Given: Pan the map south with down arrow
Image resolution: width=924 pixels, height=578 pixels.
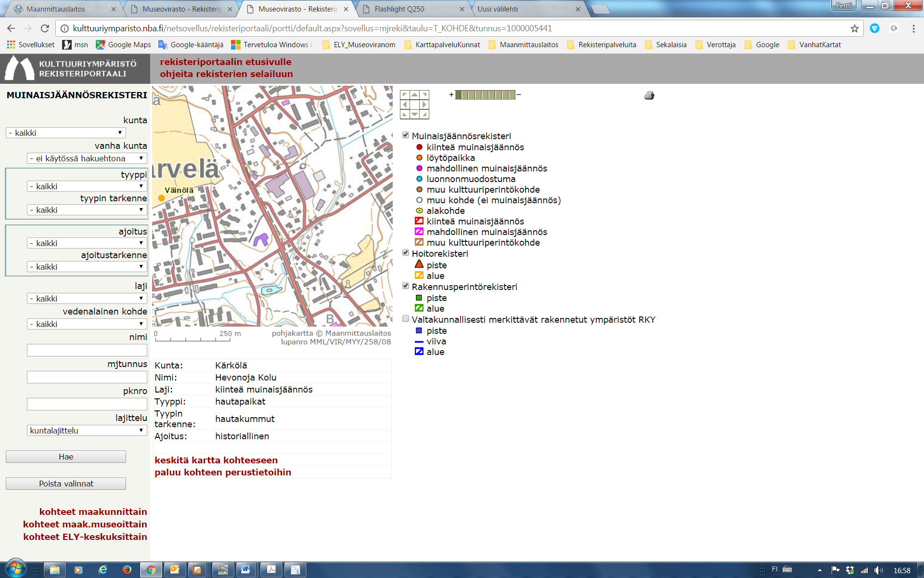Looking at the screenshot, I should [x=414, y=114].
